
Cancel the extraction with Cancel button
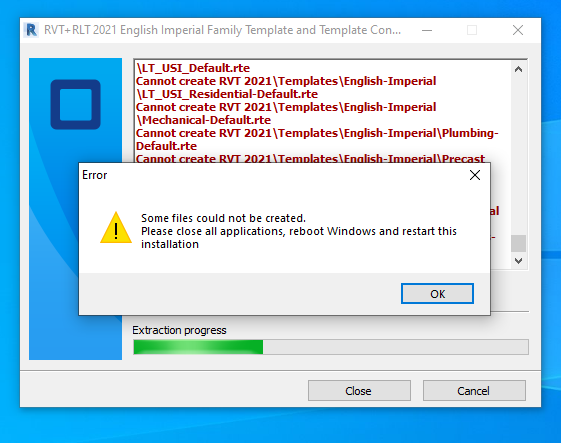coord(474,391)
